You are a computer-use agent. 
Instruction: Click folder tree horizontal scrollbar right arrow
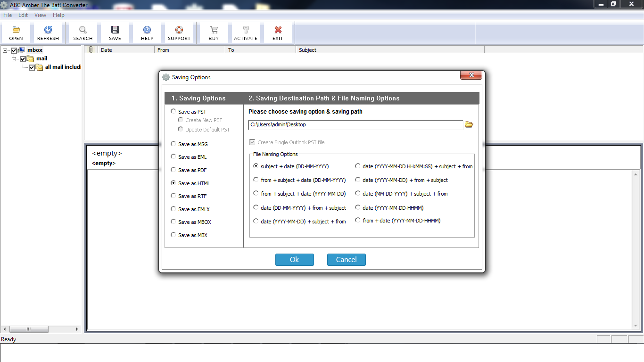pos(77,329)
